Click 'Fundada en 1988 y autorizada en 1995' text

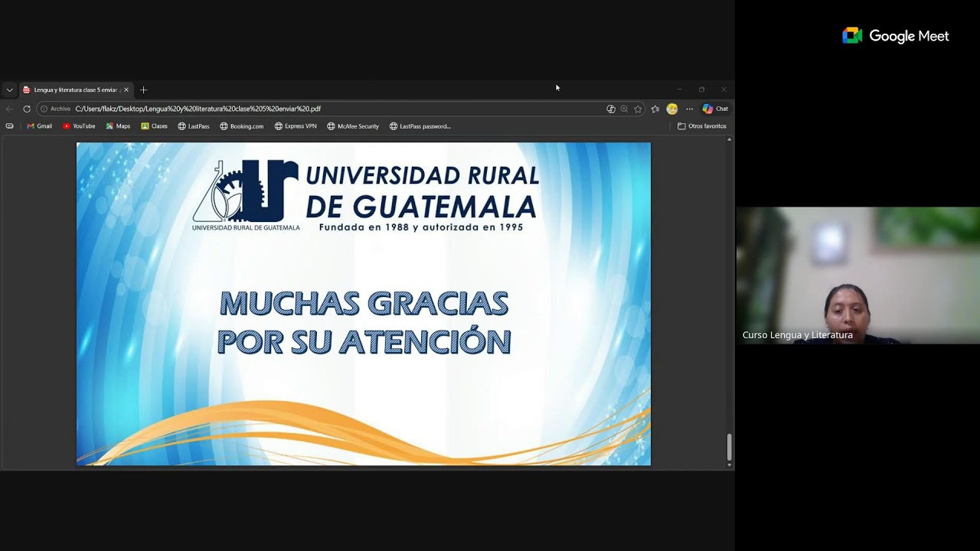421,227
